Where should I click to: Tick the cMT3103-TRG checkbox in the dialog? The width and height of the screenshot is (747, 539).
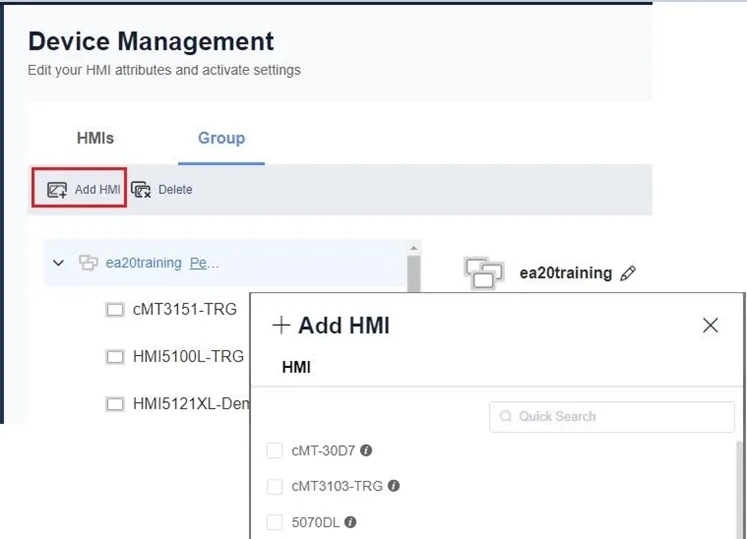[x=274, y=486]
